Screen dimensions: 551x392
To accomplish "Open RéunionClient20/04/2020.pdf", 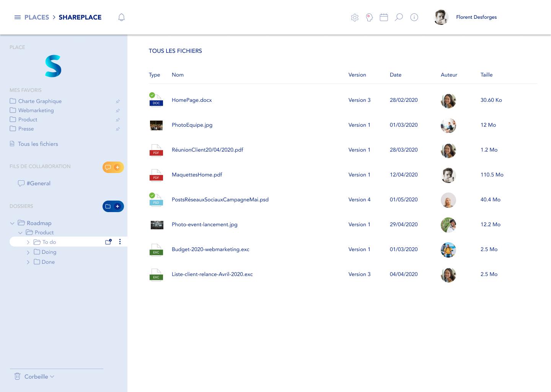I will (207, 150).
